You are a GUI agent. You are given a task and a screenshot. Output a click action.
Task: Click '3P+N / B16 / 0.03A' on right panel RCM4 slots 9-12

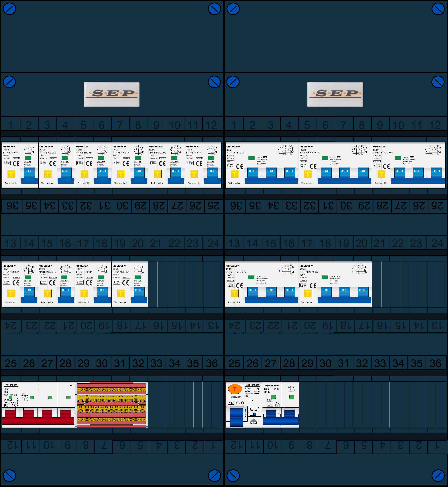(383, 153)
